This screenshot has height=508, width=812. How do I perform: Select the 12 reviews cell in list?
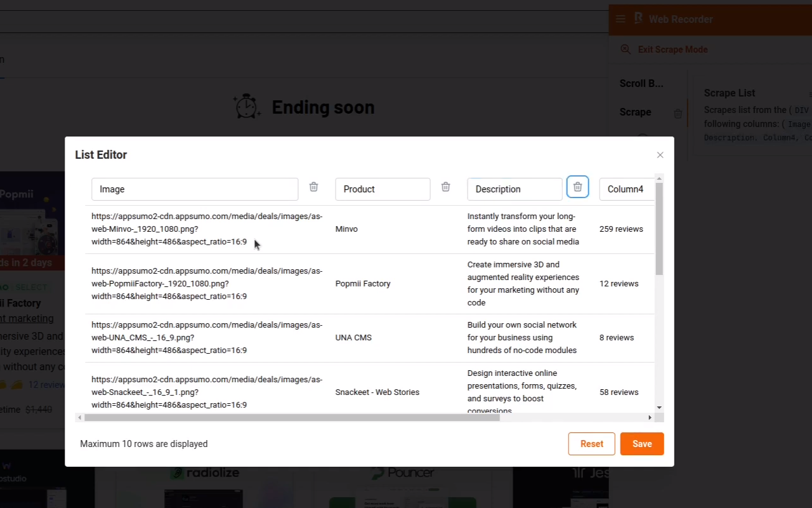click(x=619, y=283)
